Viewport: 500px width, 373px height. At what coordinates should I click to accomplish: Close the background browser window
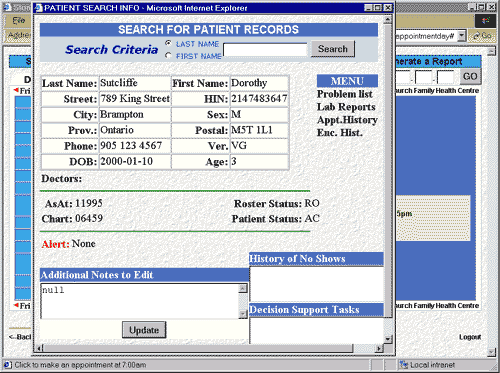tap(492, 7)
